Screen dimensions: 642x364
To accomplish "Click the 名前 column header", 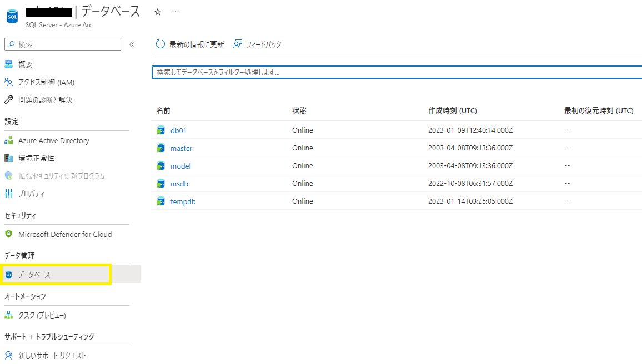I will 163,110.
